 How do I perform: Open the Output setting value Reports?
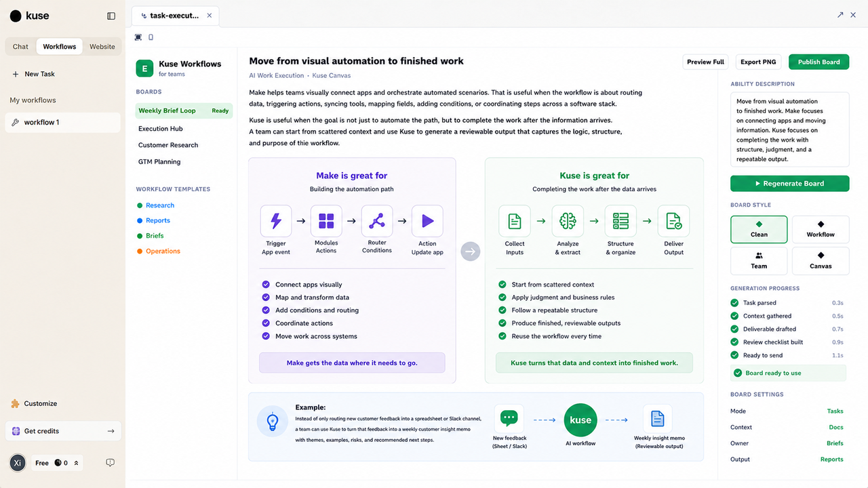[832, 460]
